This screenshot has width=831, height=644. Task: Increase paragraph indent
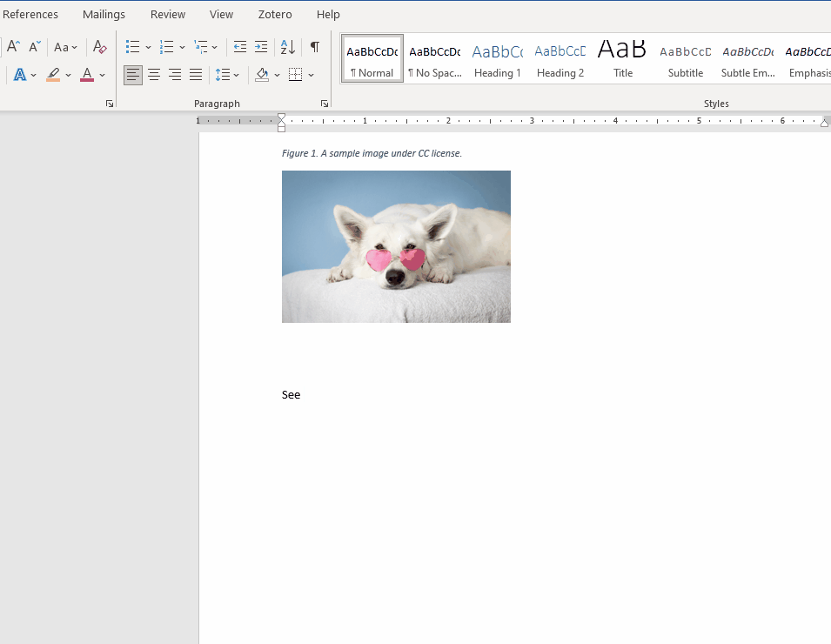click(x=261, y=47)
